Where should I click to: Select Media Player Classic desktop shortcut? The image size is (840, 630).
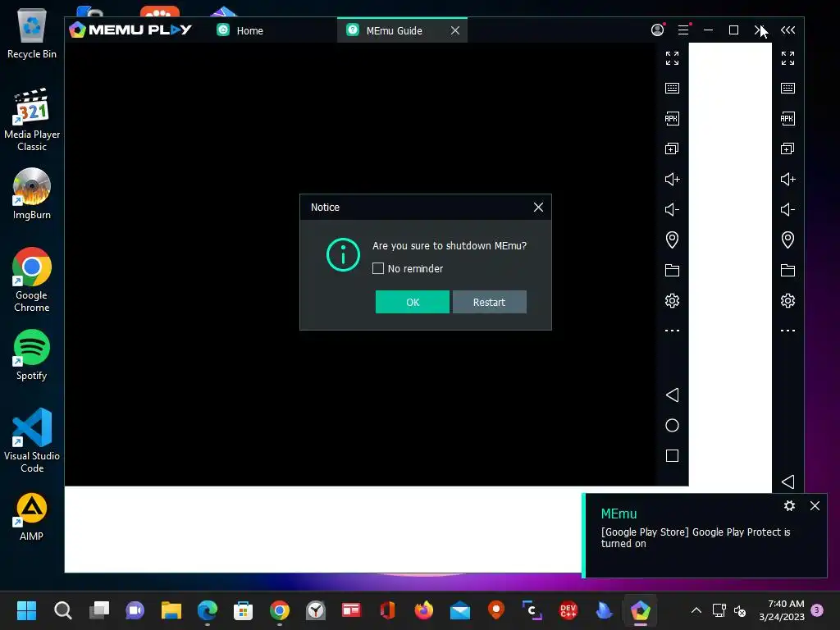[32, 120]
